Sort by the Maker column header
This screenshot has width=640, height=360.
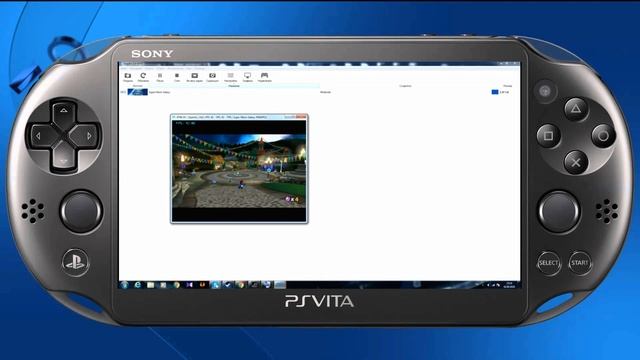405,86
